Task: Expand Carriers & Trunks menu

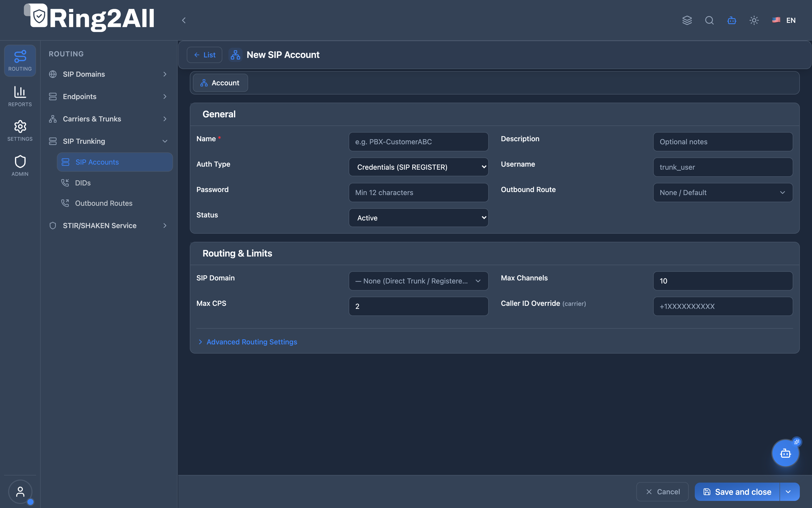Action: pyautogui.click(x=108, y=119)
